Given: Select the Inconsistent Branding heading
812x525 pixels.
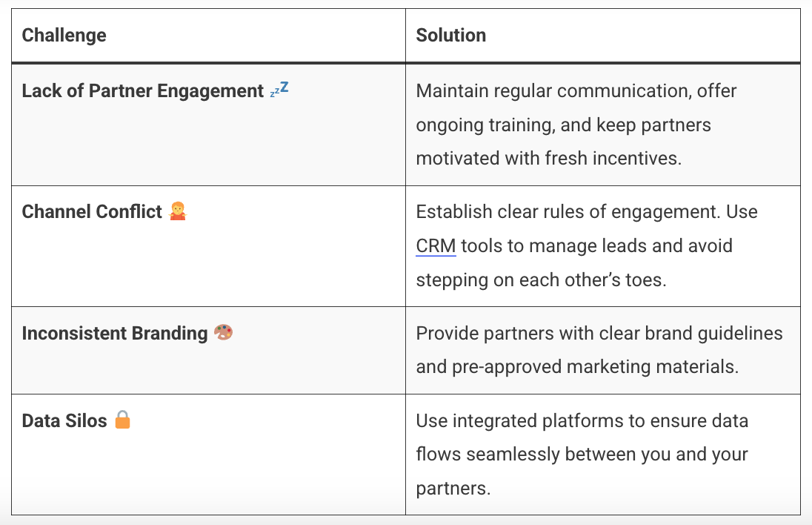Looking at the screenshot, I should (x=115, y=333).
